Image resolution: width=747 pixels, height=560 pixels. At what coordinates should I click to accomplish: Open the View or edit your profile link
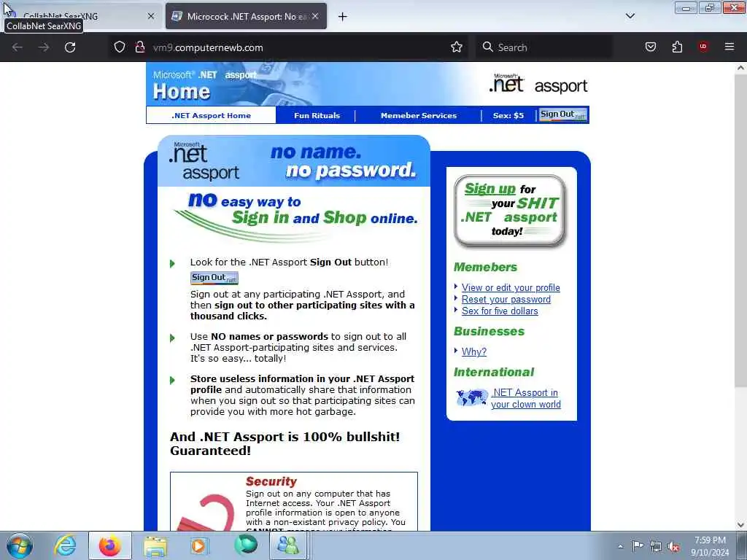pyautogui.click(x=511, y=287)
